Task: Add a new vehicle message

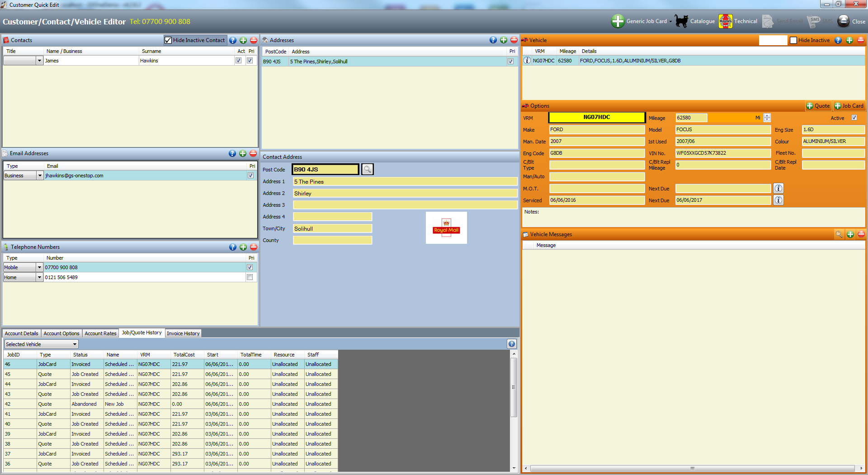Action: [x=850, y=234]
